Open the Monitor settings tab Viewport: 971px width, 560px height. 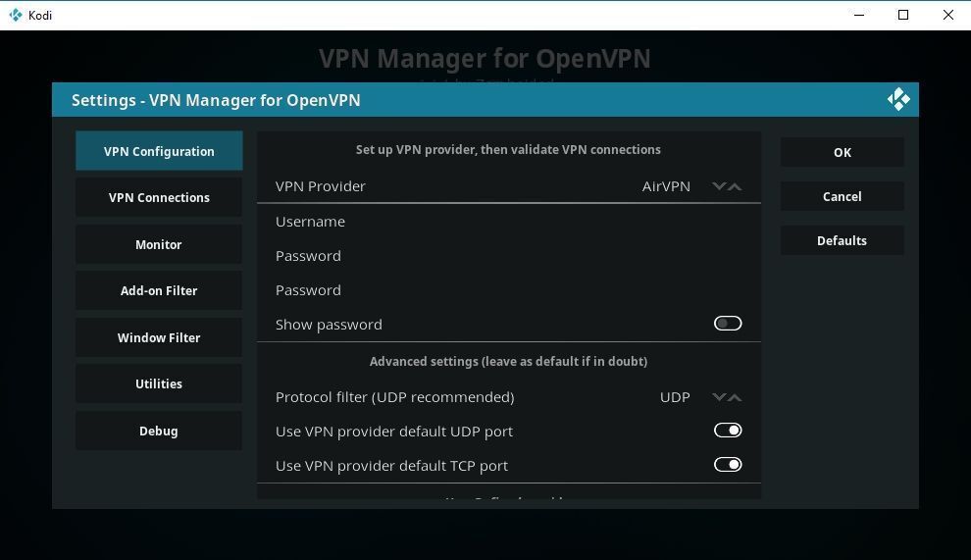pos(159,244)
